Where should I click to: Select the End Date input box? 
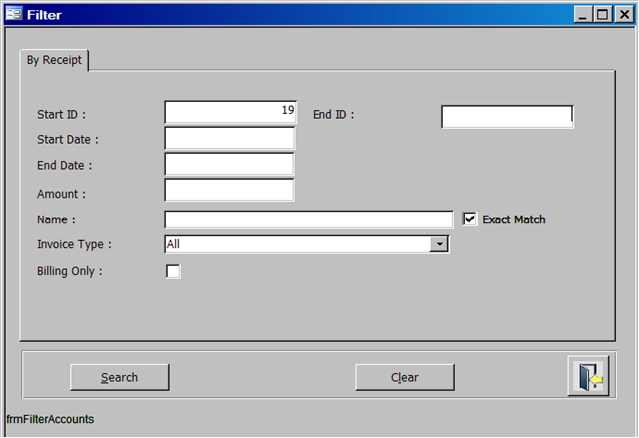230,164
